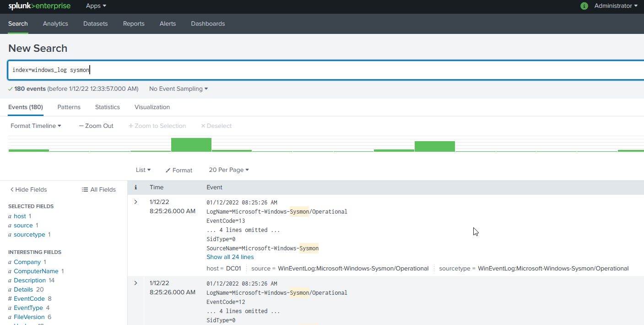Click the Splunk Enterprise logo
Image resolution: width=644 pixels, height=325 pixels.
[x=39, y=6]
